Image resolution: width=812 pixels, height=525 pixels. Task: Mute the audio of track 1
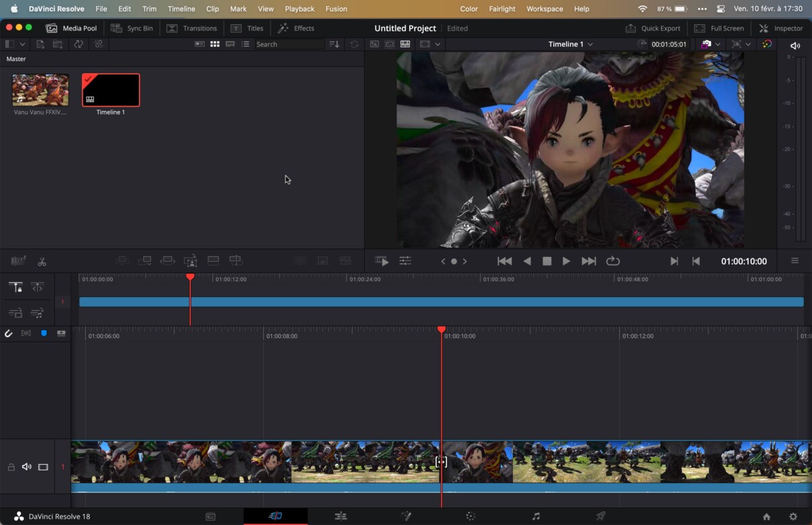[27, 467]
